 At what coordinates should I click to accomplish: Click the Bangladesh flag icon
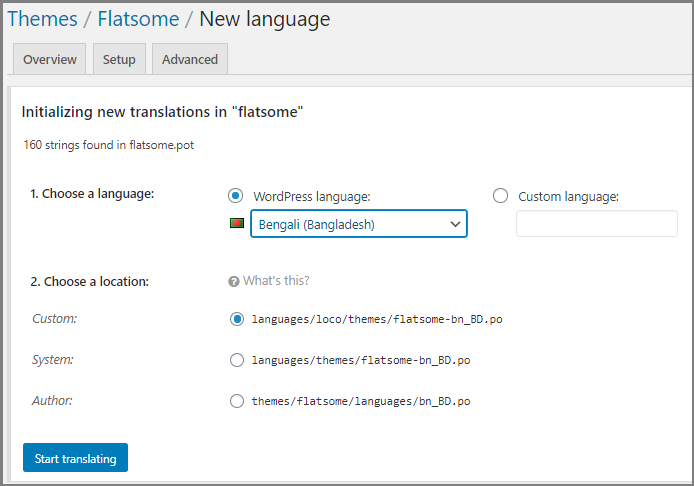[237, 223]
